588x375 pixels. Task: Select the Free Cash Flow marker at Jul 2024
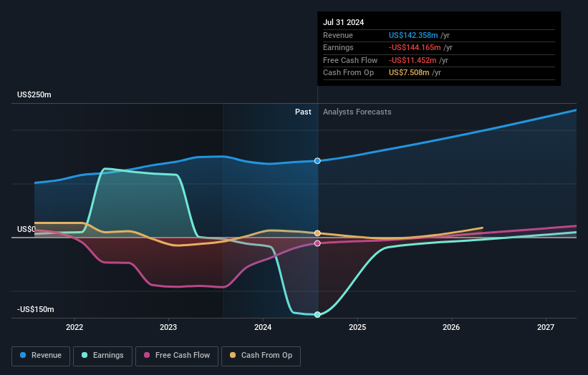click(317, 243)
